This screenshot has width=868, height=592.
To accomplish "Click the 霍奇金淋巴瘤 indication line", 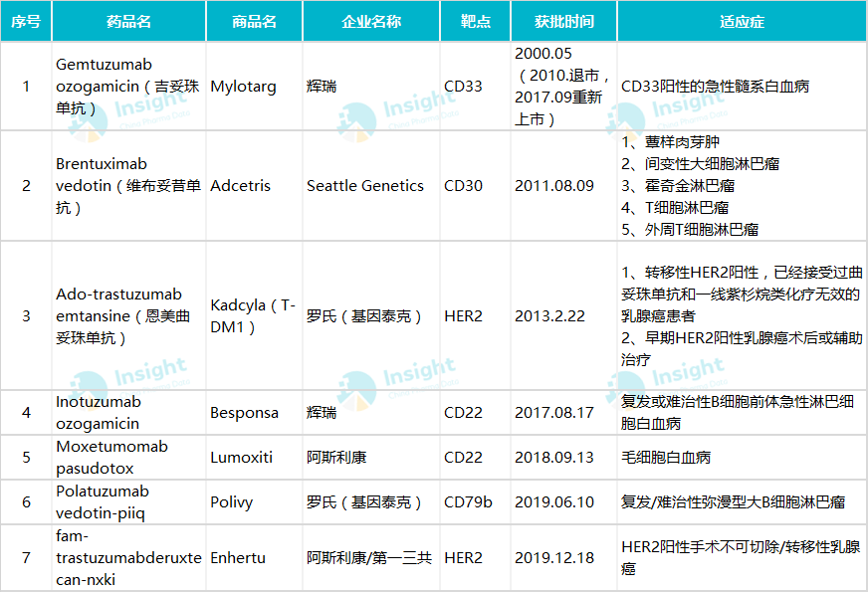I will click(678, 186).
